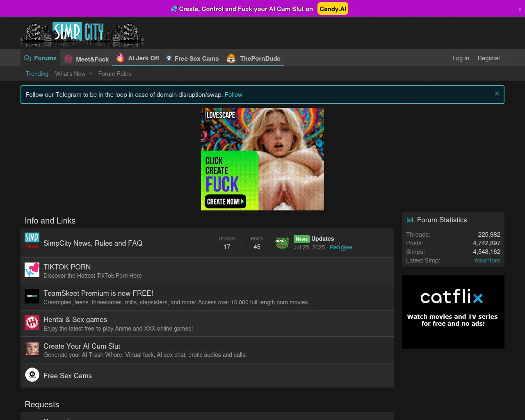525x420 pixels.
Task: Click the frog avatar beside the Updates post
Action: pyautogui.click(x=282, y=243)
